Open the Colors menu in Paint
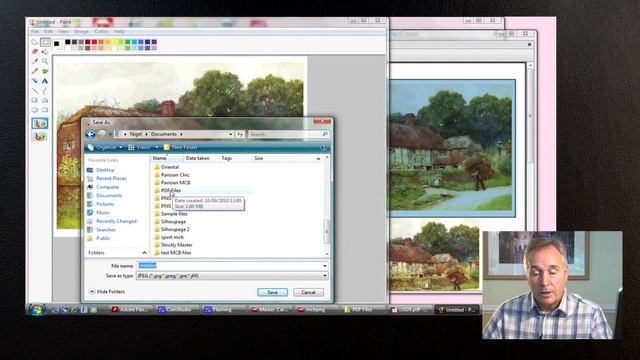 tap(102, 31)
